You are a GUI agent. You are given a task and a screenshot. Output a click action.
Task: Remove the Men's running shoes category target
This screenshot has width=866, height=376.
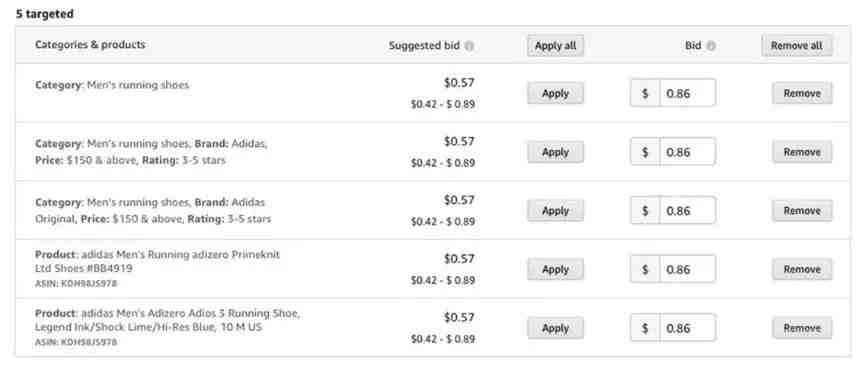click(802, 93)
